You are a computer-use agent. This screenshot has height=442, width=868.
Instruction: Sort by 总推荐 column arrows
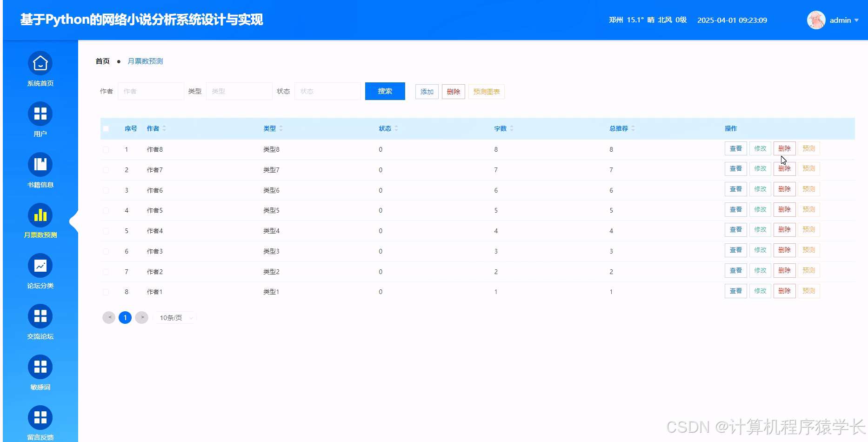coord(633,128)
